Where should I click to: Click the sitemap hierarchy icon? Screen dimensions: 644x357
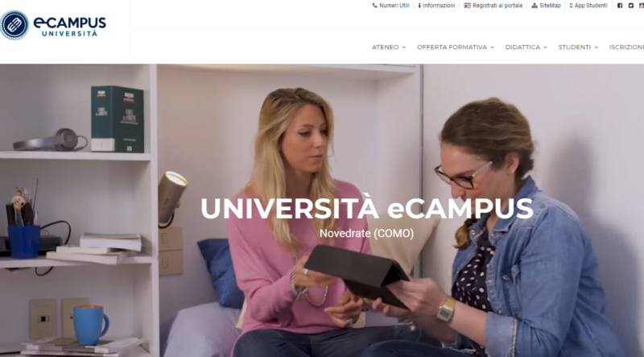[x=535, y=6]
